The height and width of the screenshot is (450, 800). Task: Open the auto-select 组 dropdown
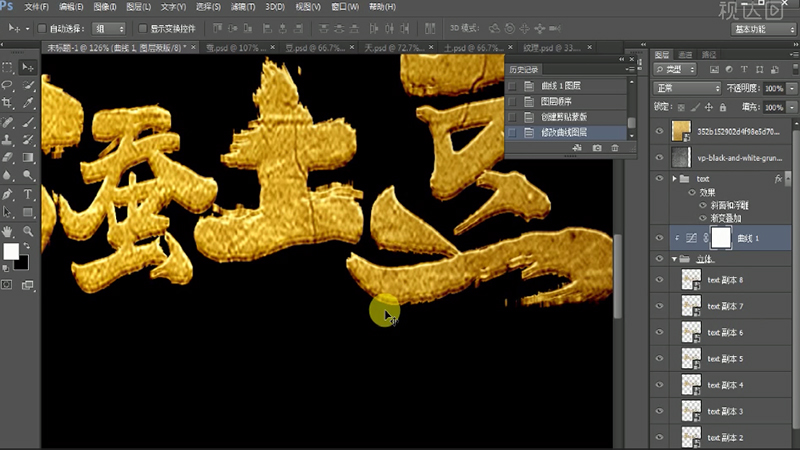[x=109, y=29]
